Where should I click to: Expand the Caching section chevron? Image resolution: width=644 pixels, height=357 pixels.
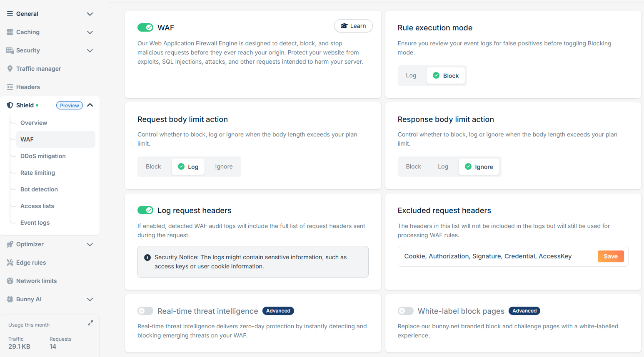90,32
